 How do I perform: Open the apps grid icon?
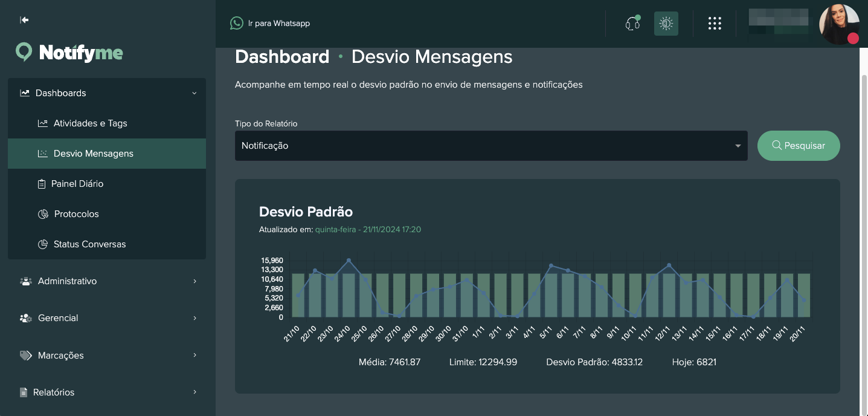click(x=715, y=23)
